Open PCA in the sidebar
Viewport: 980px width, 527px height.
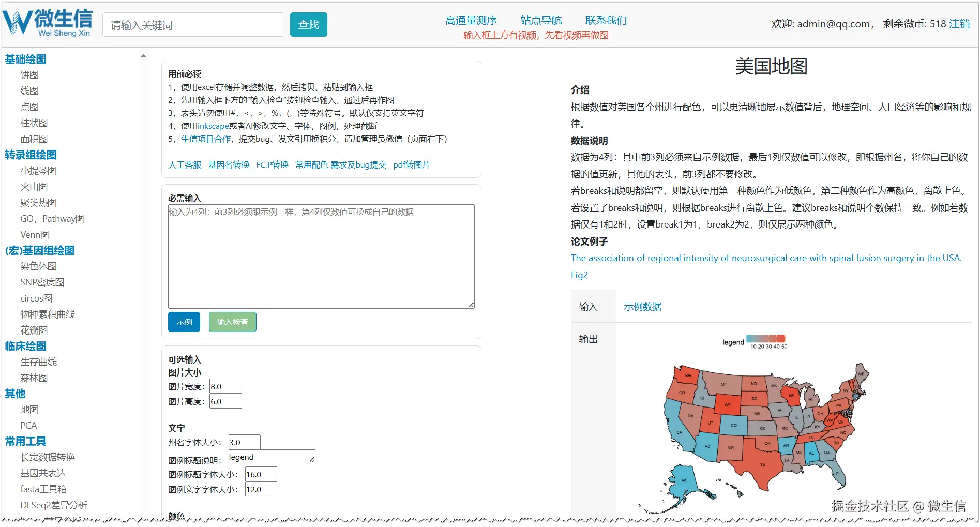pos(28,426)
